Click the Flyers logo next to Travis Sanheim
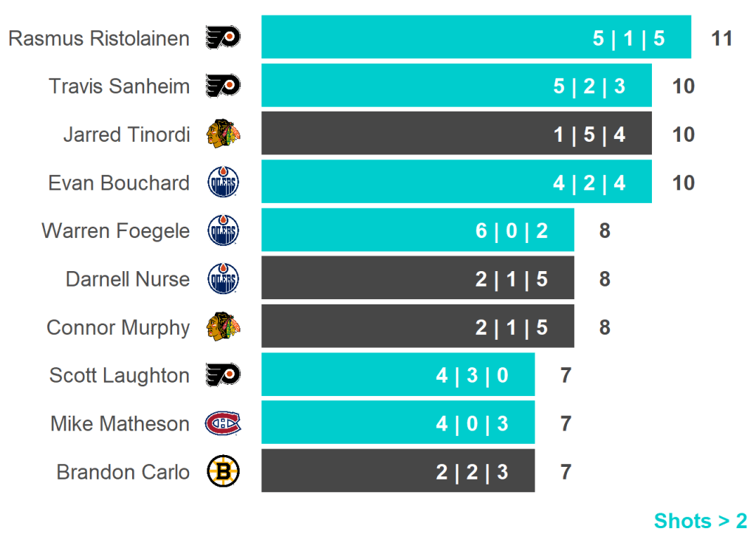756x540 pixels. pyautogui.click(x=223, y=86)
